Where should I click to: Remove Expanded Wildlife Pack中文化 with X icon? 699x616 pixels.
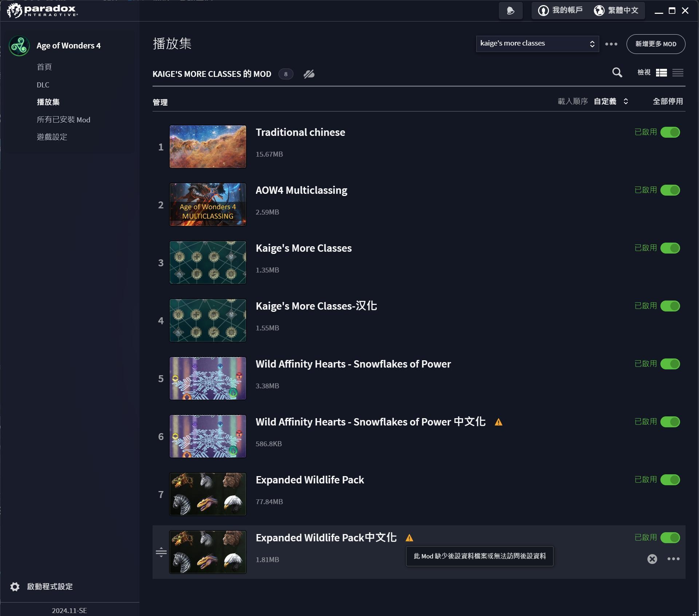[652, 559]
